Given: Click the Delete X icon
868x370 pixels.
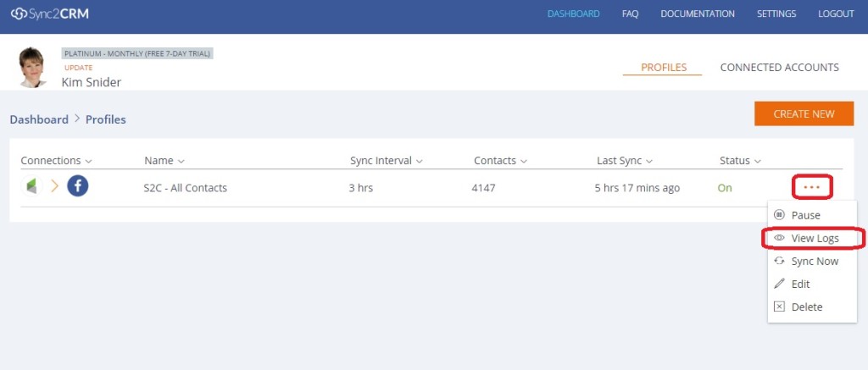Looking at the screenshot, I should coord(780,306).
